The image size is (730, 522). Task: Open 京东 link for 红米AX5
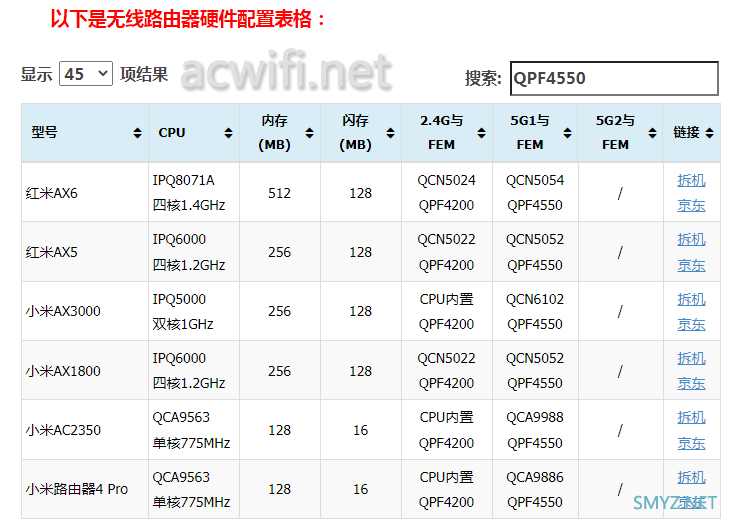coord(691,265)
